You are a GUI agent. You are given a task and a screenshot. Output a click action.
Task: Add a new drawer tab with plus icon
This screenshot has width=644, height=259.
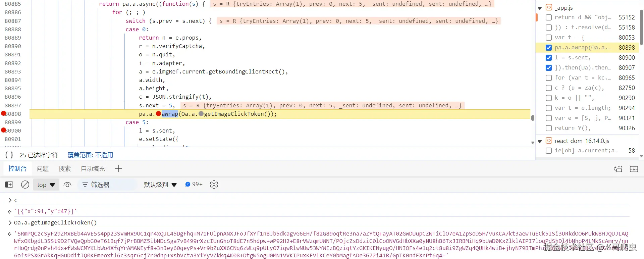[x=118, y=168]
